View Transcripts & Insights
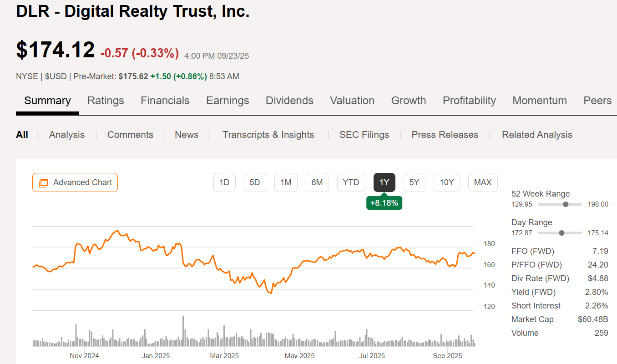 pyautogui.click(x=268, y=135)
